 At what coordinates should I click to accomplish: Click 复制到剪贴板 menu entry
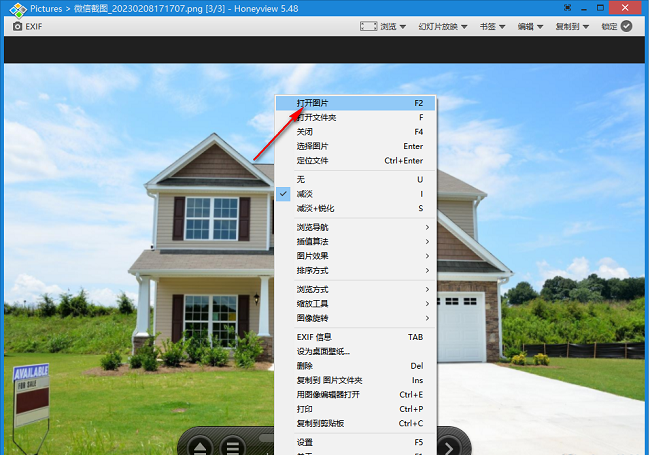320,423
